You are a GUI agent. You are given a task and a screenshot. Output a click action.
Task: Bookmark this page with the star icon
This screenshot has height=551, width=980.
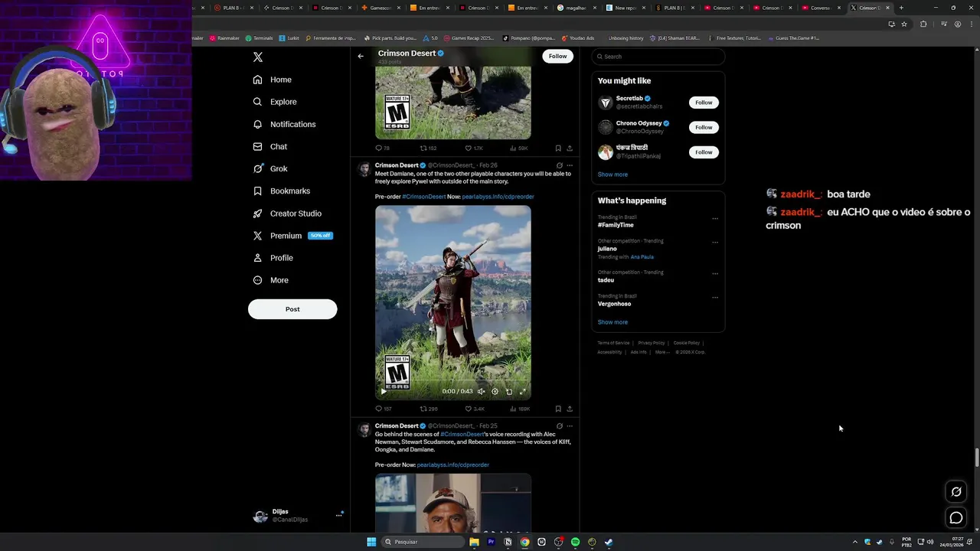click(x=903, y=24)
